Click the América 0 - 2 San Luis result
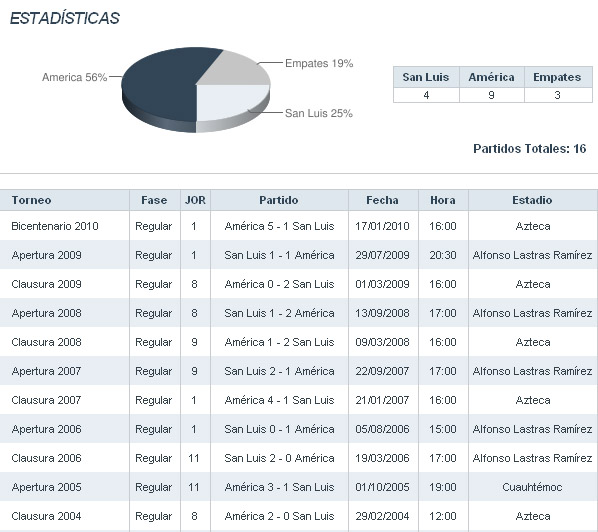The height and width of the screenshot is (532, 598). tap(279, 284)
